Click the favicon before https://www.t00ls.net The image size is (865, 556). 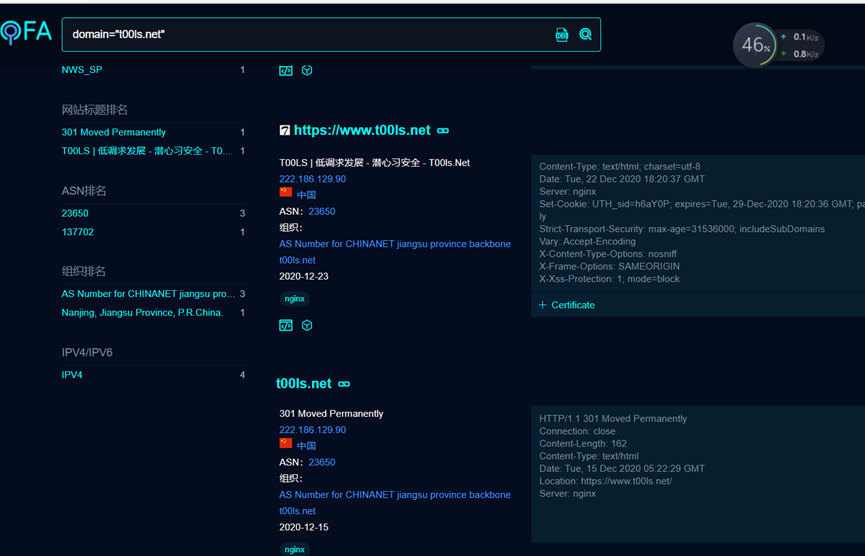click(285, 131)
